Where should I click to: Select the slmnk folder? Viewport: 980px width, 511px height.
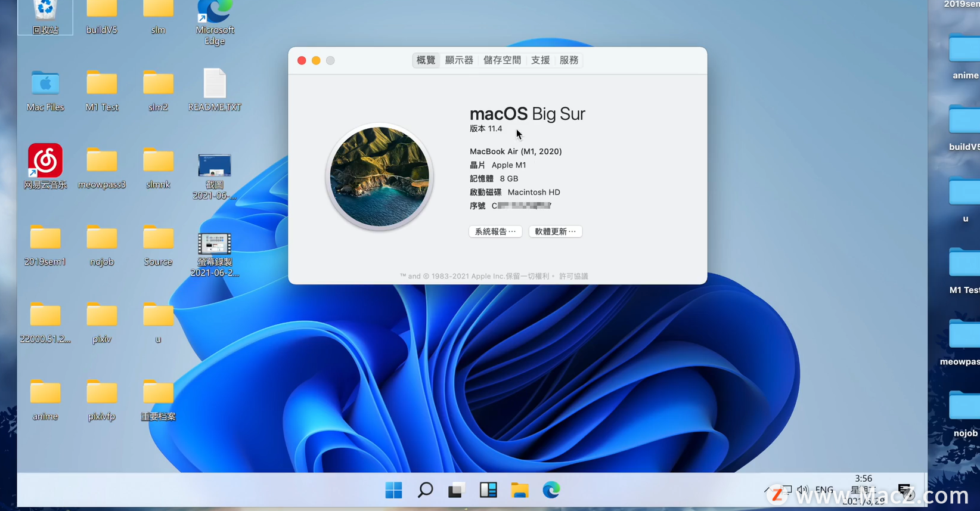158,168
